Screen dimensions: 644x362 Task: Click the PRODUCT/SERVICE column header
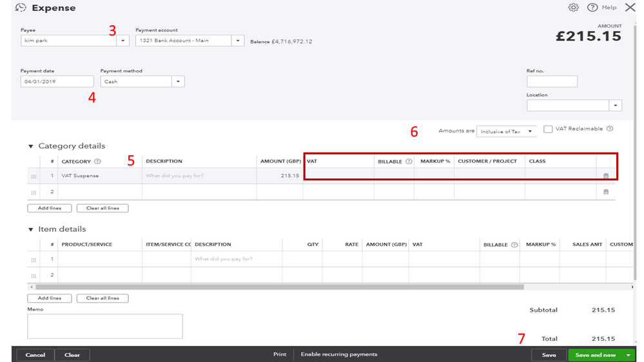(86, 245)
